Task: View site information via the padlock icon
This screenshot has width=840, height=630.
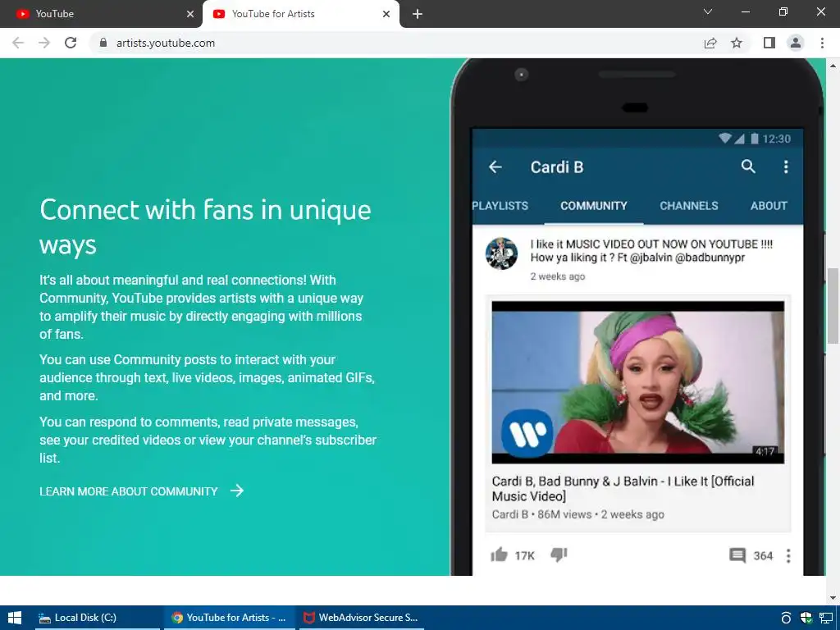Action: pos(103,43)
